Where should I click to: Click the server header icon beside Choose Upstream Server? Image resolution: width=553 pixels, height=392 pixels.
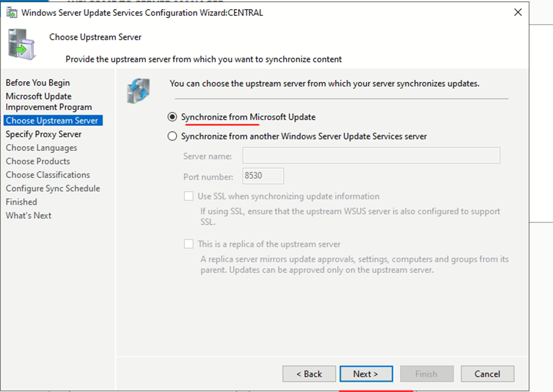coord(23,44)
